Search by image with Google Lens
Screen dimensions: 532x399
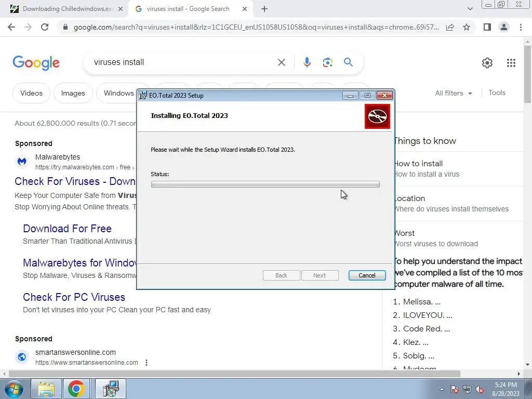tap(327, 62)
